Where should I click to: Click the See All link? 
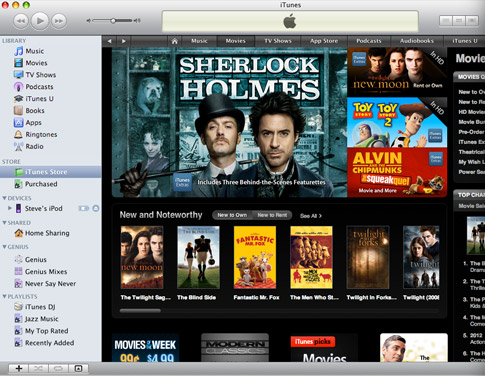[x=311, y=216]
